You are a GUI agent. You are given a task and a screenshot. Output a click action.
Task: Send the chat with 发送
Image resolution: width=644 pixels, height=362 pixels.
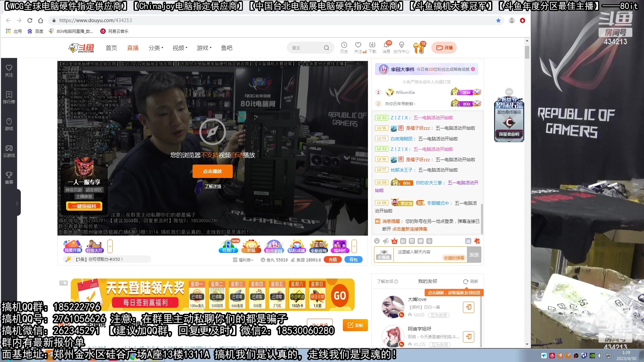point(474,255)
